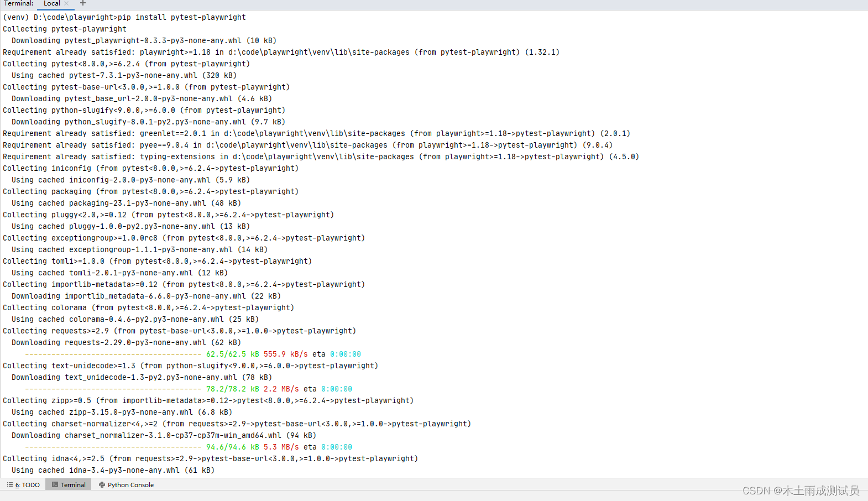This screenshot has height=501, width=868.
Task: Click the 'Collecting idna<4,>=2.5' line
Action: pyautogui.click(x=210, y=458)
